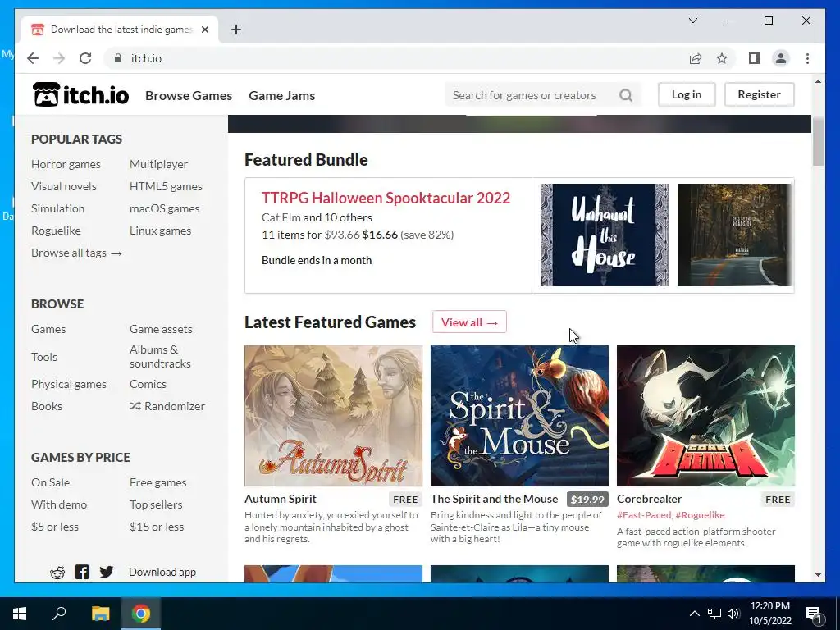The image size is (840, 630).
Task: Browse Game assets
Action: (161, 329)
